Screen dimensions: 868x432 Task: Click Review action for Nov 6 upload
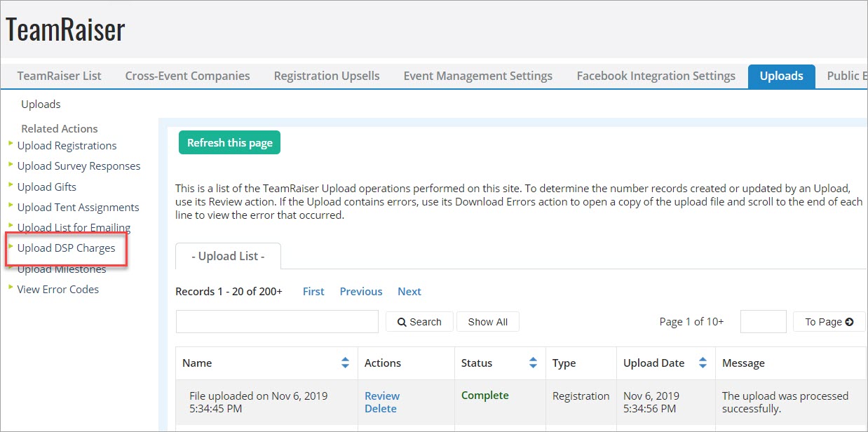[x=381, y=396]
